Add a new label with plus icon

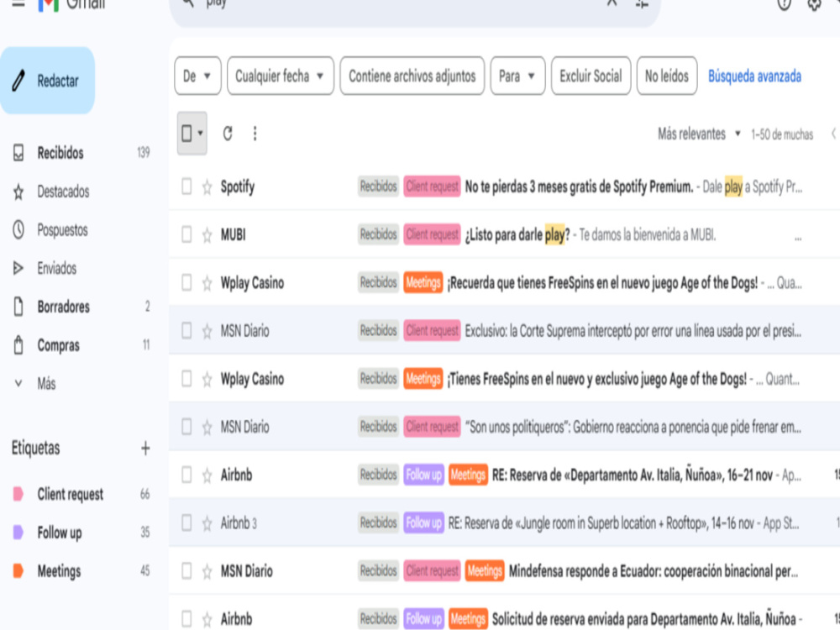point(145,448)
